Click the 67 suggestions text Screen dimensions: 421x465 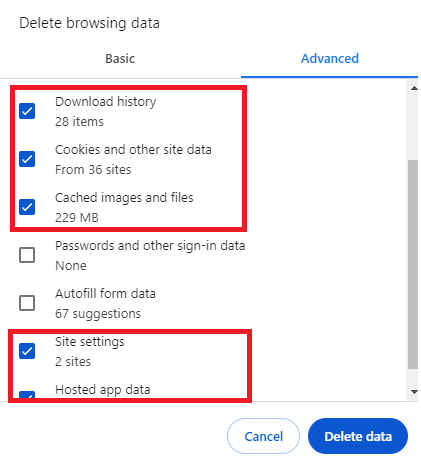click(98, 314)
